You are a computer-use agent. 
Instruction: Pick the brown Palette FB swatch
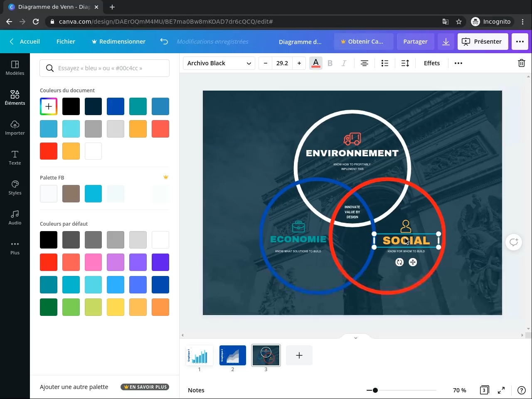[x=71, y=194]
